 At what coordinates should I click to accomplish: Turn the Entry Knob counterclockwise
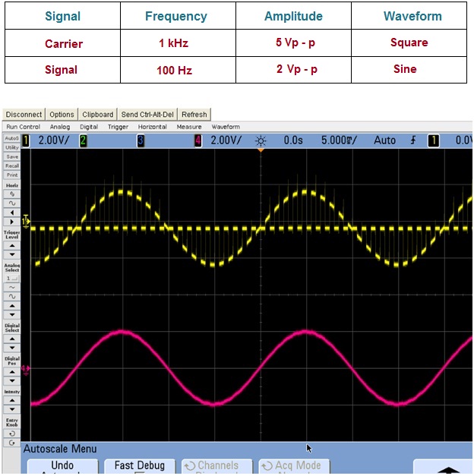[12, 433]
